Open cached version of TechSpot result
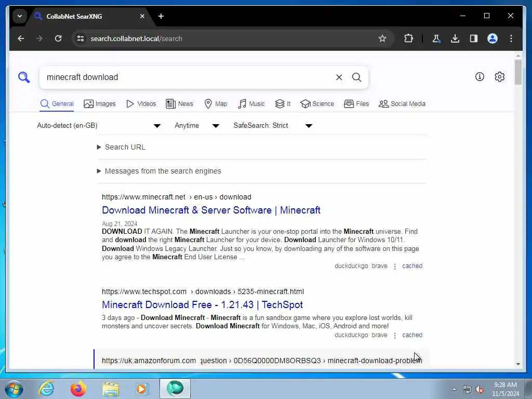This screenshot has width=532, height=399. coord(412,335)
